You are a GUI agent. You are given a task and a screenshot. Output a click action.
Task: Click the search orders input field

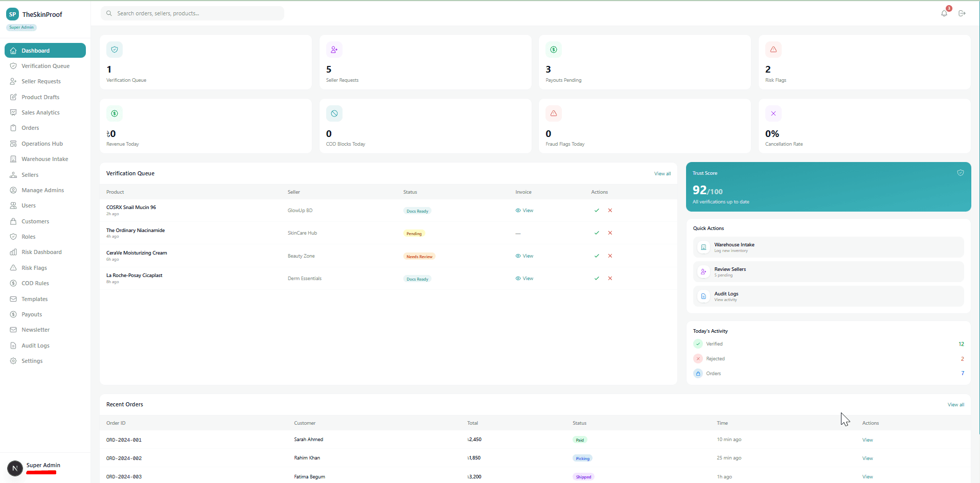(x=192, y=13)
